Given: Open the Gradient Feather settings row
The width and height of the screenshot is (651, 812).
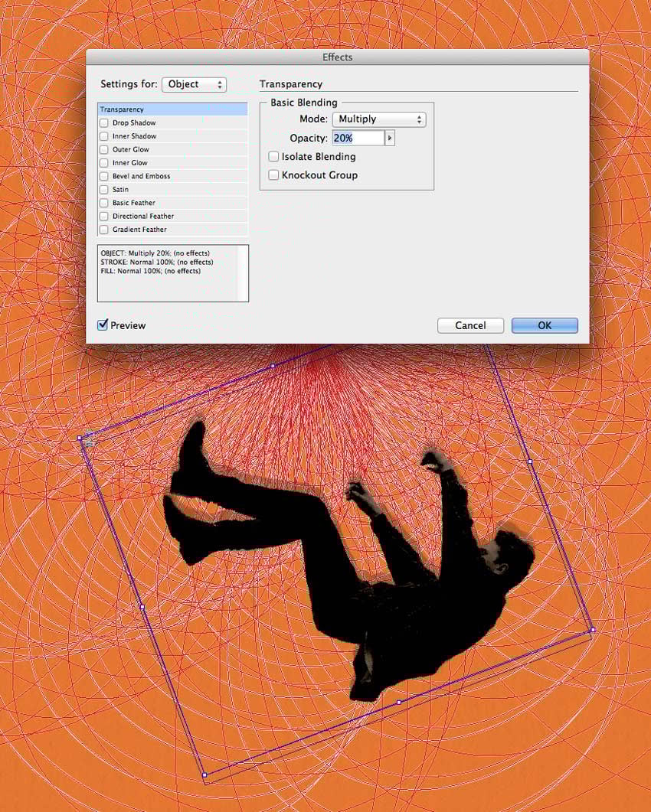Looking at the screenshot, I should tap(172, 230).
